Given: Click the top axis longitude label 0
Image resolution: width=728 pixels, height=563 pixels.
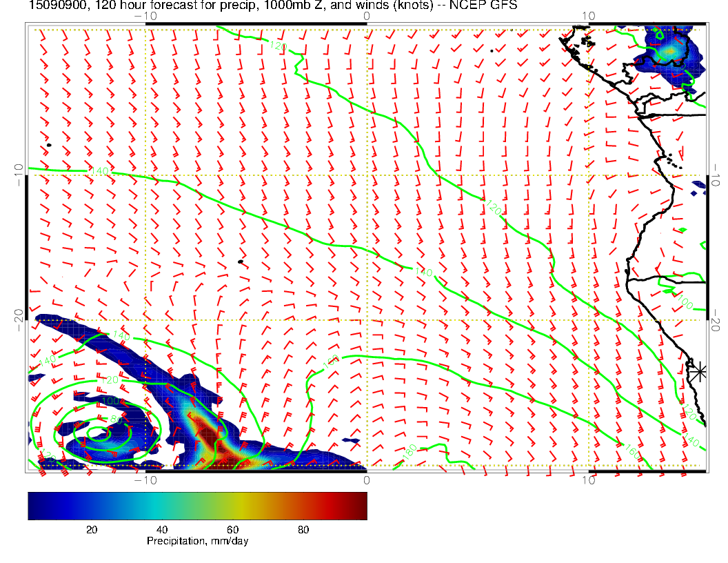Looking at the screenshot, I should coord(366,15).
